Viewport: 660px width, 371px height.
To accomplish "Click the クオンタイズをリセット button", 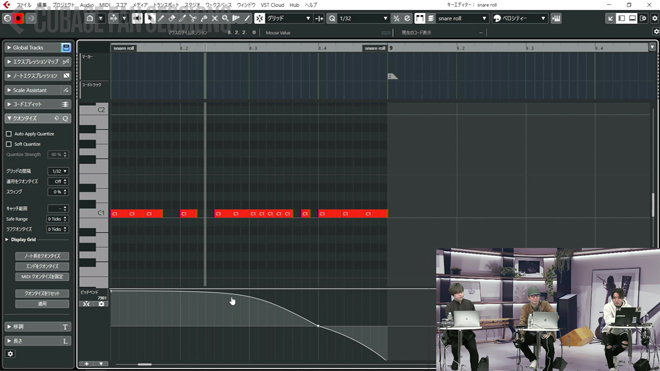I will (42, 293).
